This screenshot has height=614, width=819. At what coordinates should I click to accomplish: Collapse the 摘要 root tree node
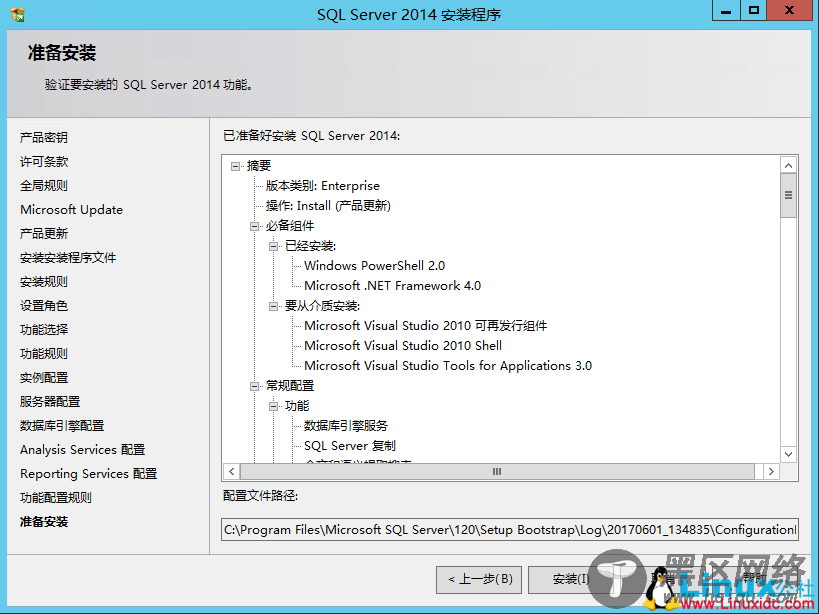(236, 166)
